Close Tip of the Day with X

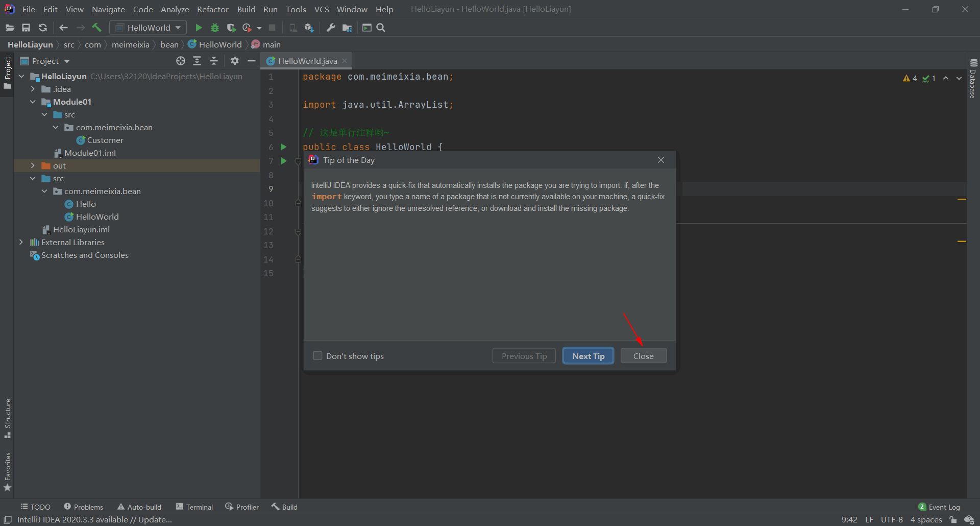point(661,160)
